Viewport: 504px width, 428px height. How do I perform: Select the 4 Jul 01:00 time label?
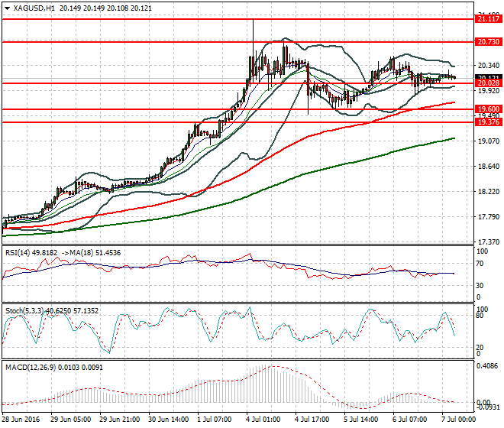click(263, 420)
